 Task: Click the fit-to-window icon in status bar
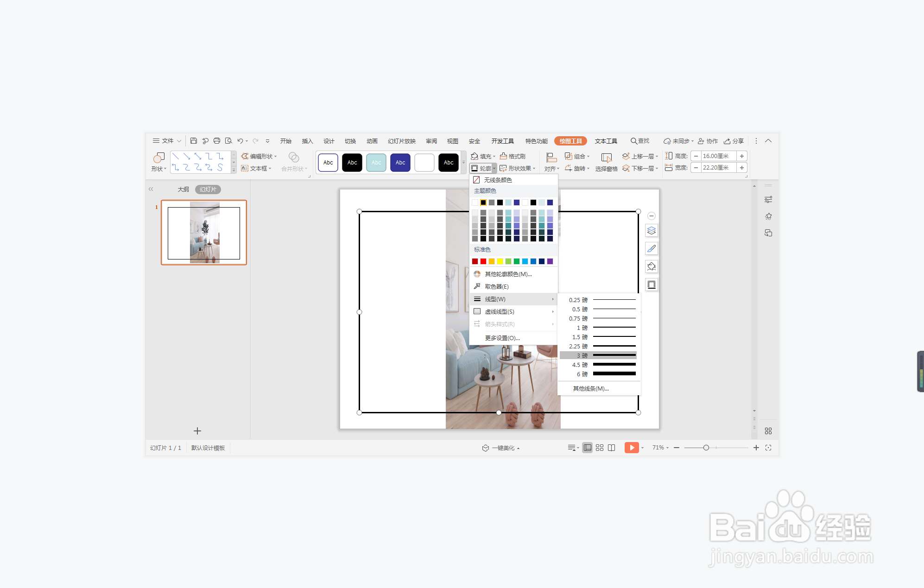click(768, 448)
